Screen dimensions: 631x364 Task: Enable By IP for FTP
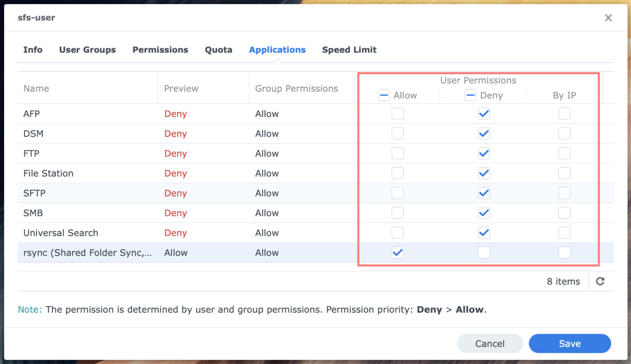[564, 153]
